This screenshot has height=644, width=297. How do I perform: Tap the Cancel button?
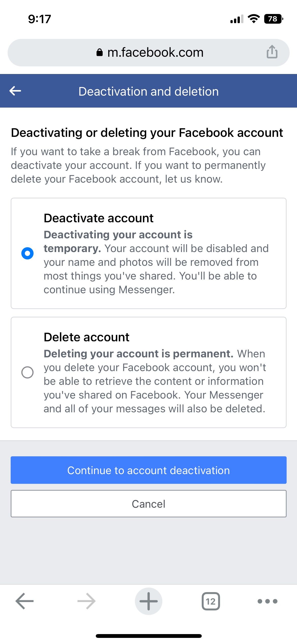(148, 504)
